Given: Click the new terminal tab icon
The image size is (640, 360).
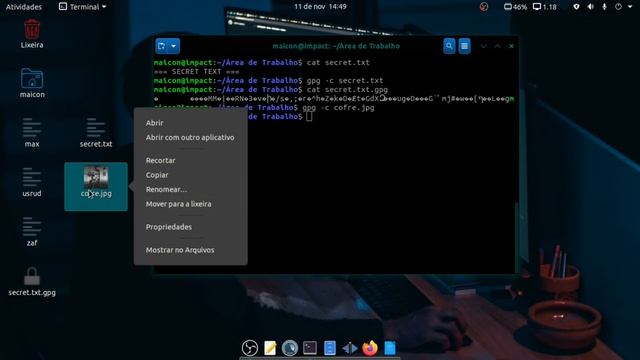Looking at the screenshot, I should (x=162, y=46).
